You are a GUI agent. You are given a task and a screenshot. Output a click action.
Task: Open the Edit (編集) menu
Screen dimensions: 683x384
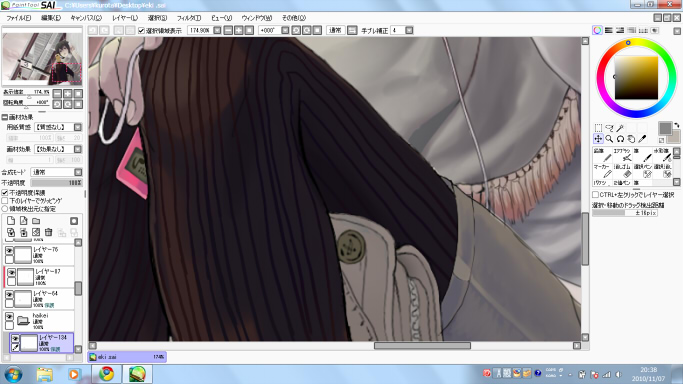pyautogui.click(x=51, y=18)
